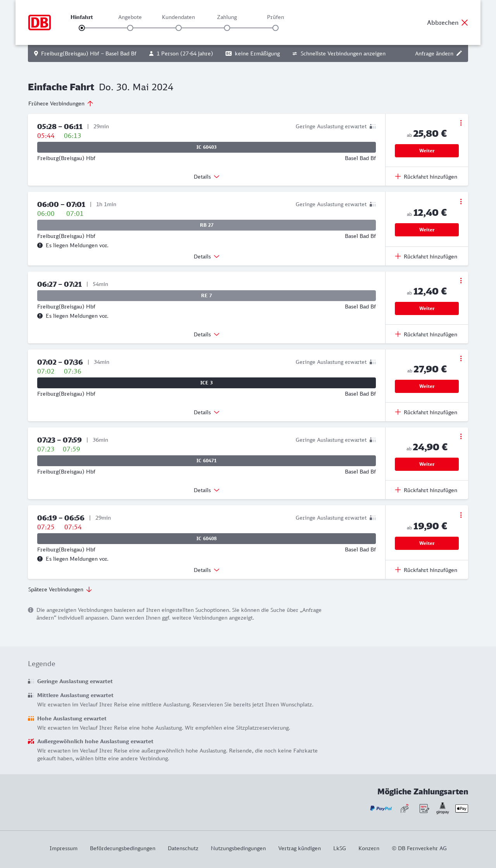Load Spätere Verbindungen

[60, 589]
